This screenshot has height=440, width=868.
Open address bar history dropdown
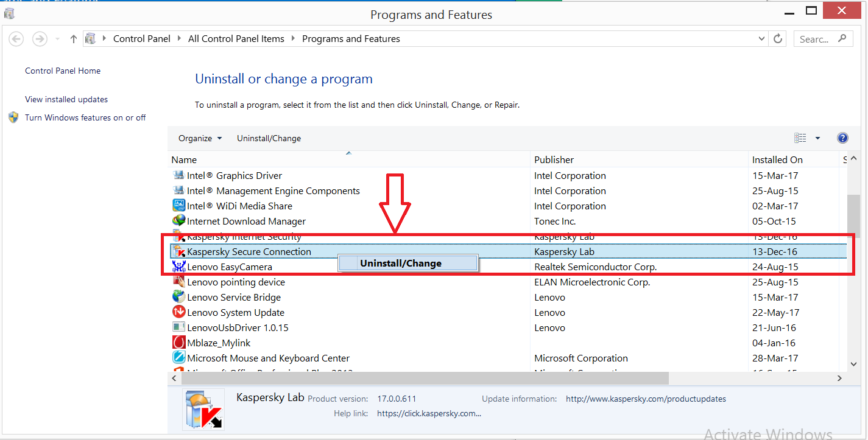coord(762,38)
